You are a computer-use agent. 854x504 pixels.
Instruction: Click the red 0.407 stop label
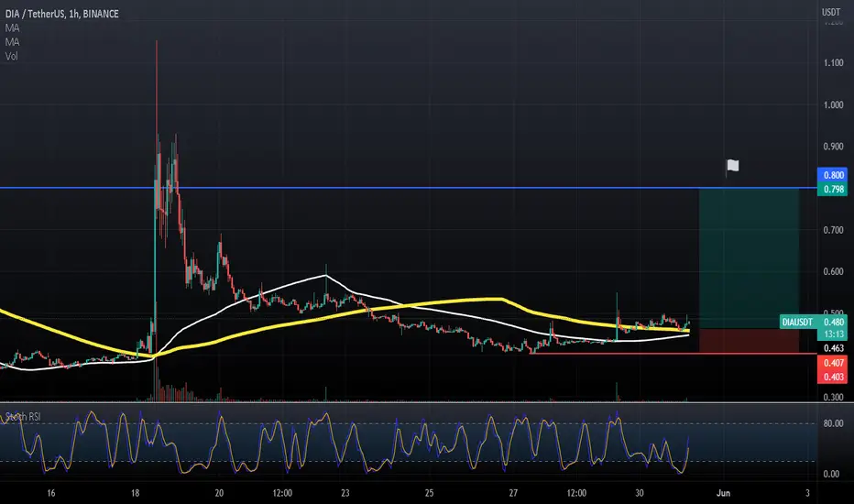[x=832, y=362]
